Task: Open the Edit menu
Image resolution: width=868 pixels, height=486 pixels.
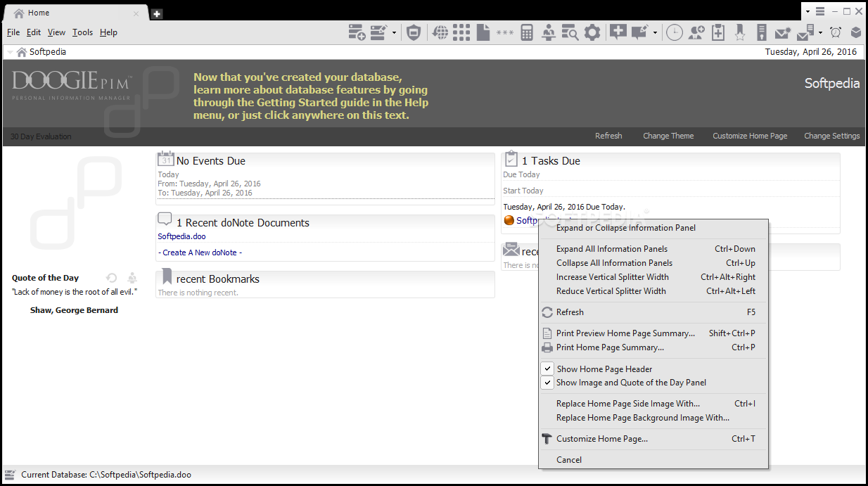Action: pyautogui.click(x=34, y=32)
